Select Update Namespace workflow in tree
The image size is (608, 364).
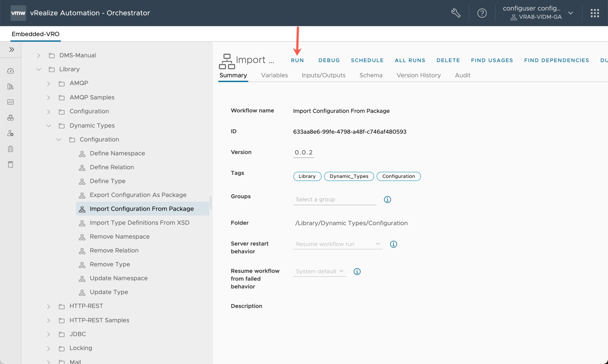(119, 278)
